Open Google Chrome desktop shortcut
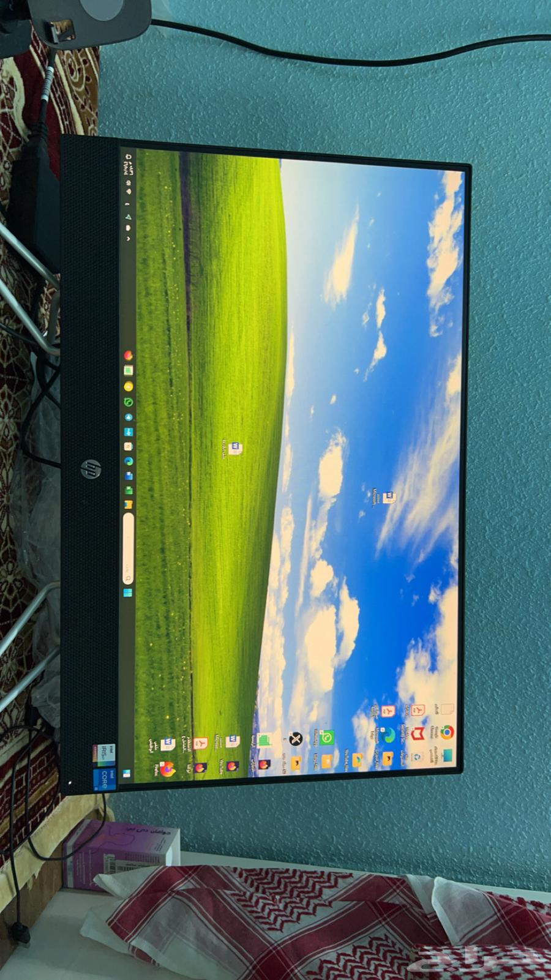Screen dimensions: 551x980 pos(448,732)
